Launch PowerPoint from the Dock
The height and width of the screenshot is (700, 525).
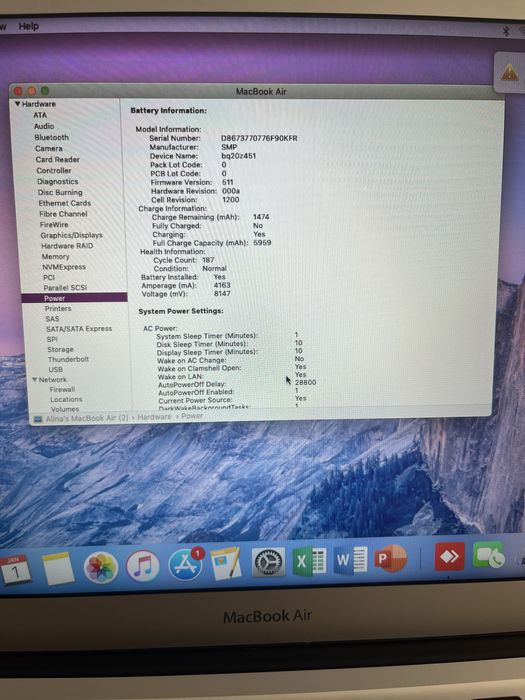(391, 558)
